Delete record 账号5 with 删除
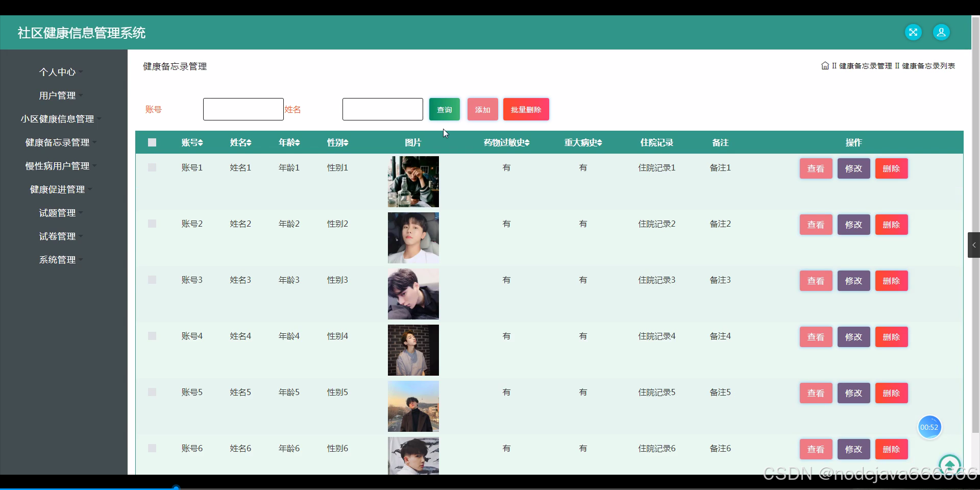Viewport: 980px width, 490px height. point(892,393)
